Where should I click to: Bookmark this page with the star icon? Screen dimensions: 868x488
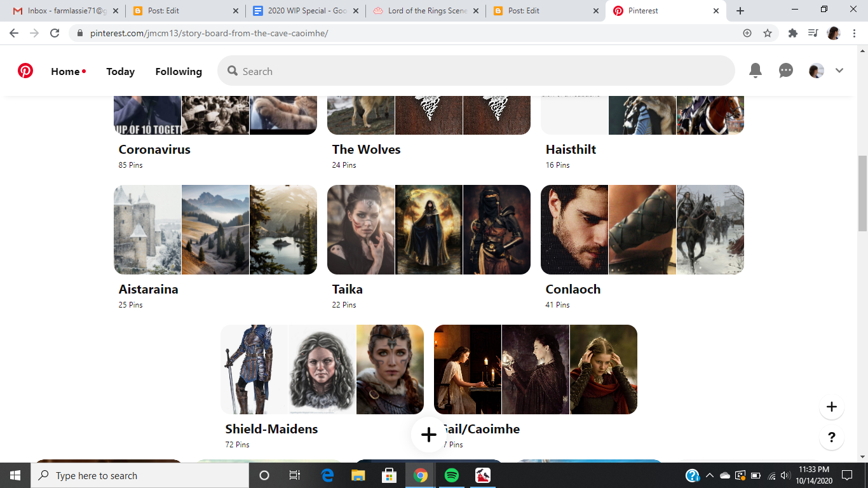768,33
